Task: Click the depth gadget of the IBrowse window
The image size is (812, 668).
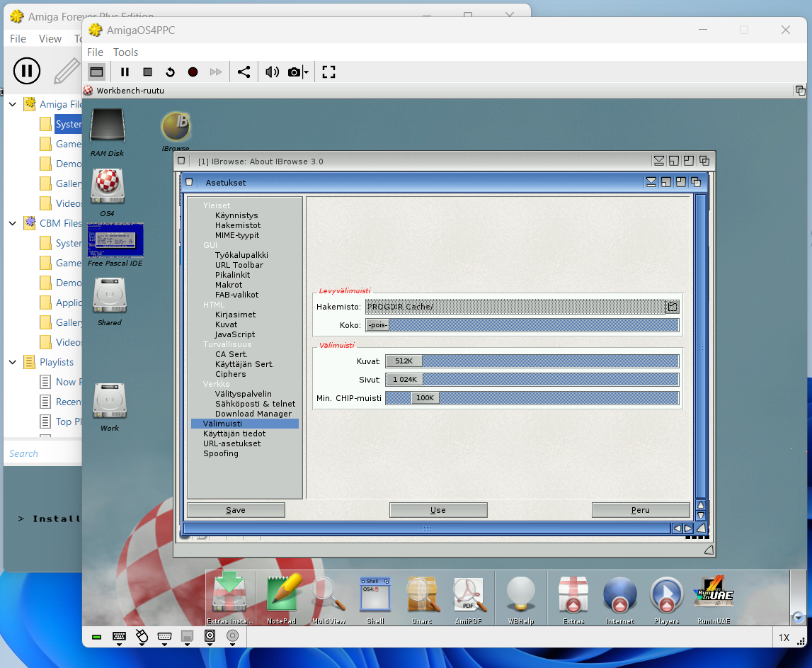Action: tap(704, 161)
